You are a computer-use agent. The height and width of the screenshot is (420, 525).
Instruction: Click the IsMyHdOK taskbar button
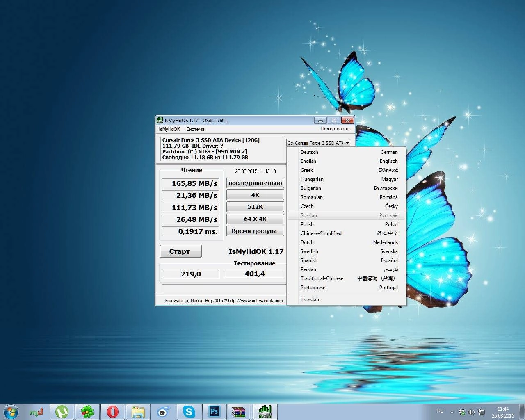click(265, 412)
